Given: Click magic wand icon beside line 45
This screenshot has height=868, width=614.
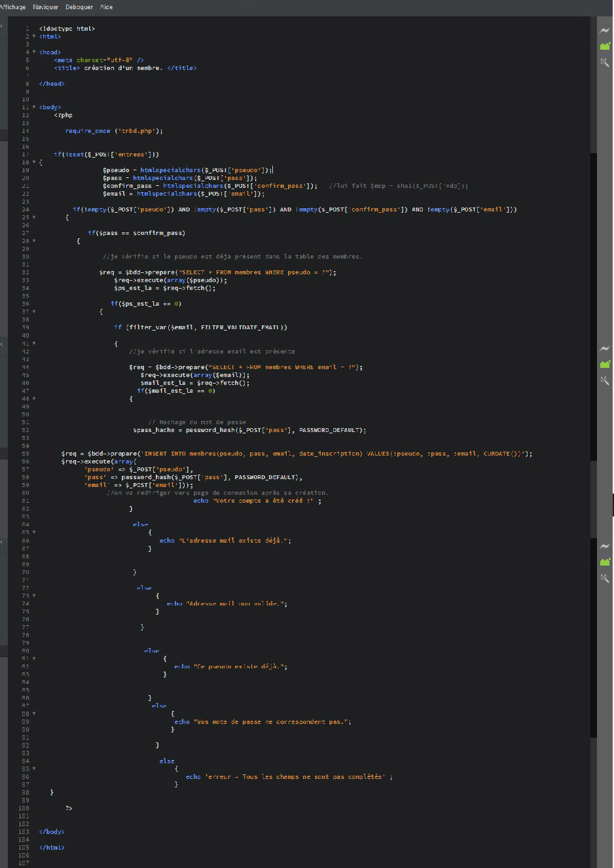Looking at the screenshot, I should (x=605, y=380).
